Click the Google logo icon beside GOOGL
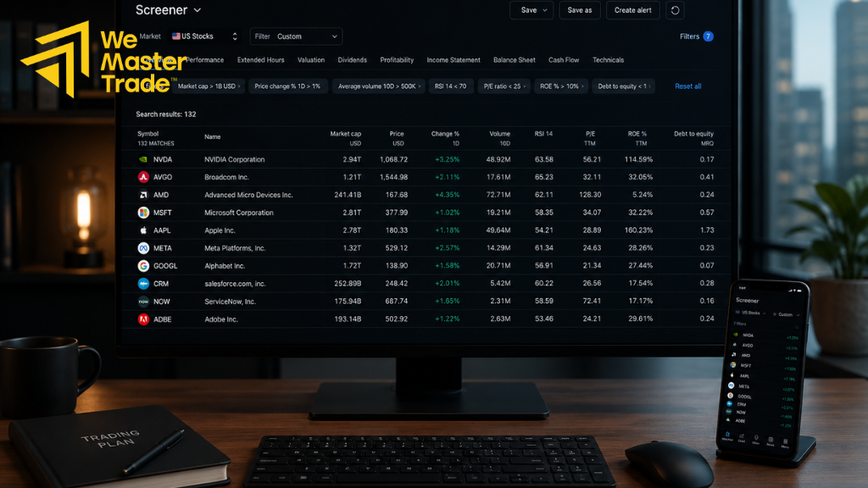 click(143, 265)
